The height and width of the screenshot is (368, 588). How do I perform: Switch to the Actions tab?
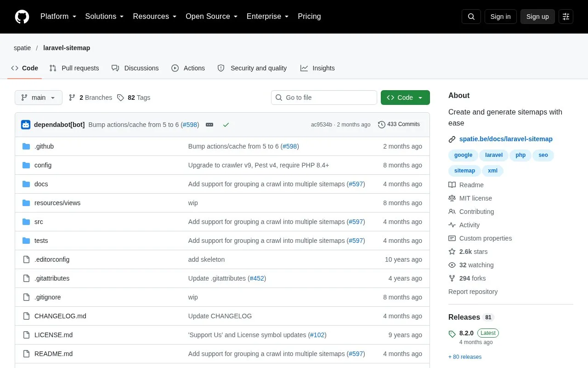(188, 68)
